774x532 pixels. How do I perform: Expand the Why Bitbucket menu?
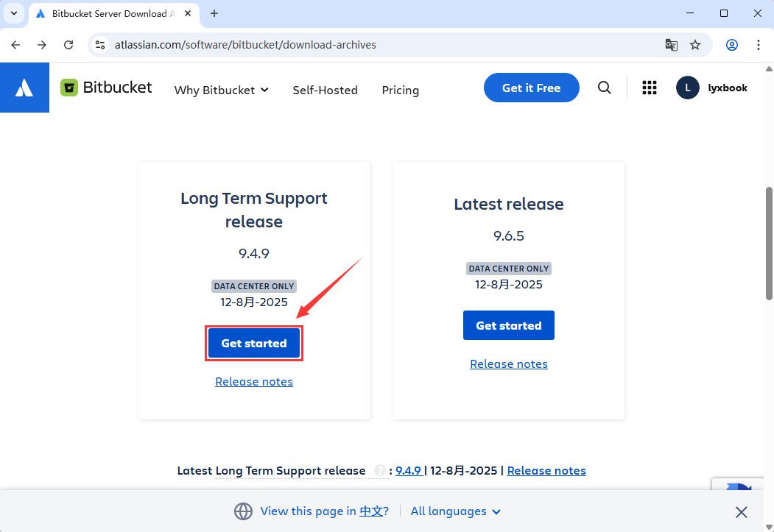(221, 91)
